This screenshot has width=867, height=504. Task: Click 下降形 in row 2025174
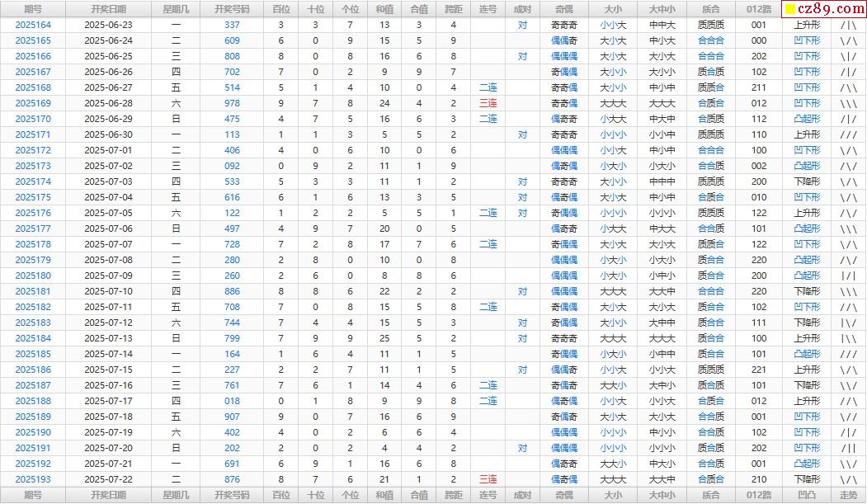pyautogui.click(x=807, y=181)
